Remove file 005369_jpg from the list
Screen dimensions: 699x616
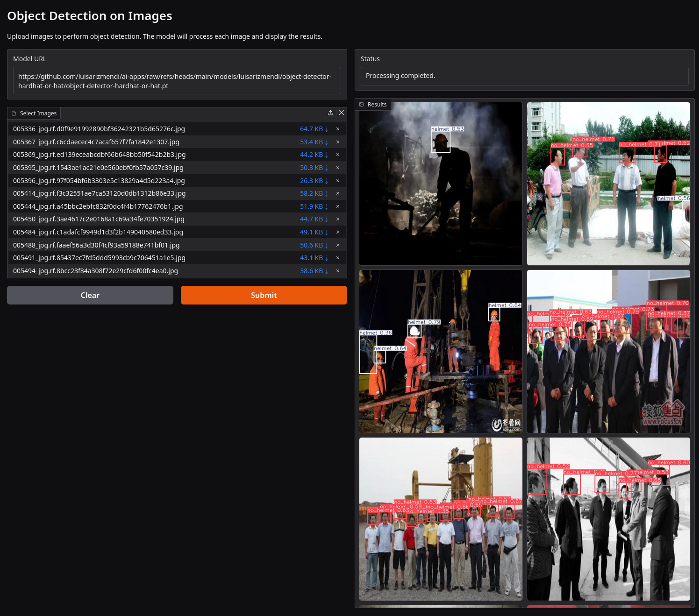(338, 155)
